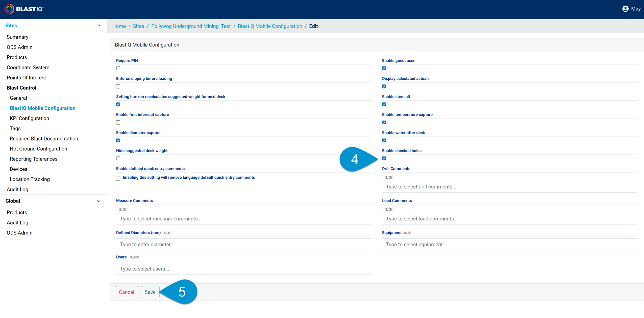Image resolution: width=644 pixels, height=318 pixels.
Task: Click the Global section heading
Action: [x=13, y=201]
